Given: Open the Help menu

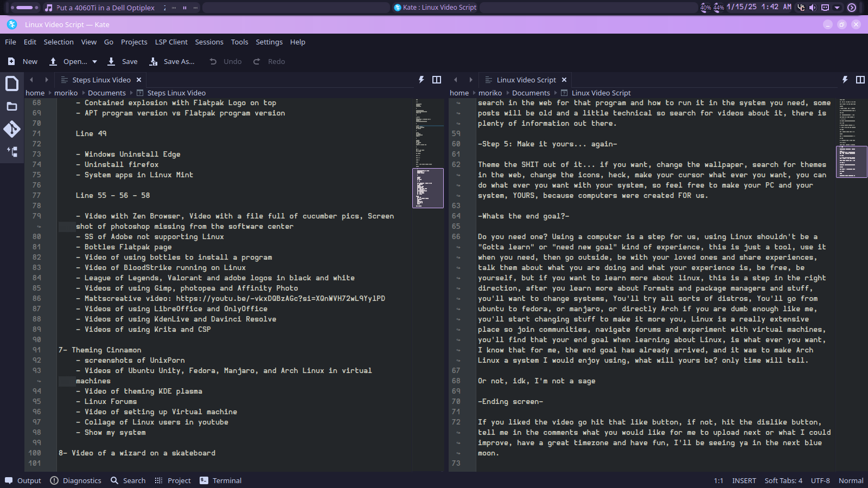Looking at the screenshot, I should click(297, 42).
